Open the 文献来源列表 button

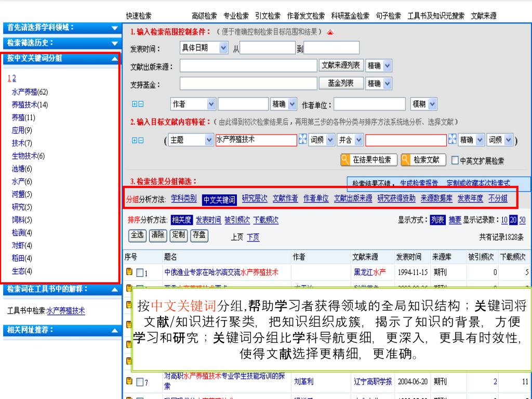[x=341, y=65]
